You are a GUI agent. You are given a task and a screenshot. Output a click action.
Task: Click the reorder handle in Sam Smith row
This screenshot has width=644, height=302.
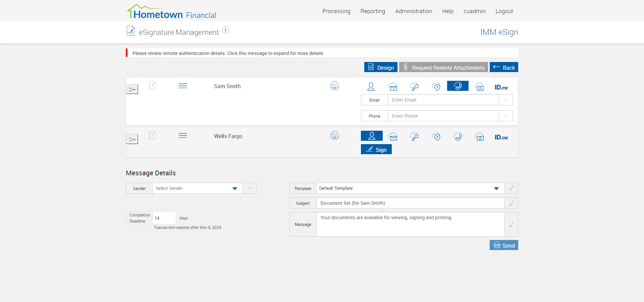[183, 86]
